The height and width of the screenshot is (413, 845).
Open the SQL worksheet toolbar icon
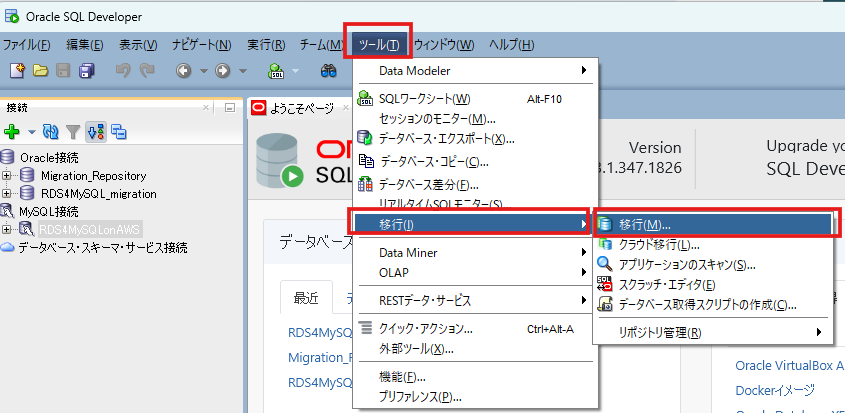pyautogui.click(x=277, y=71)
